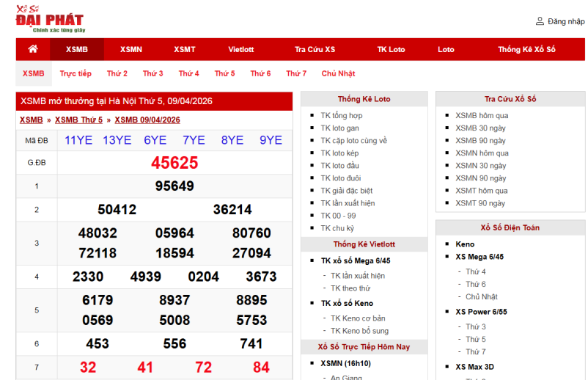Screen dimensions: 588x380
Task: Click the special prize number 45625
Action: pos(174,163)
